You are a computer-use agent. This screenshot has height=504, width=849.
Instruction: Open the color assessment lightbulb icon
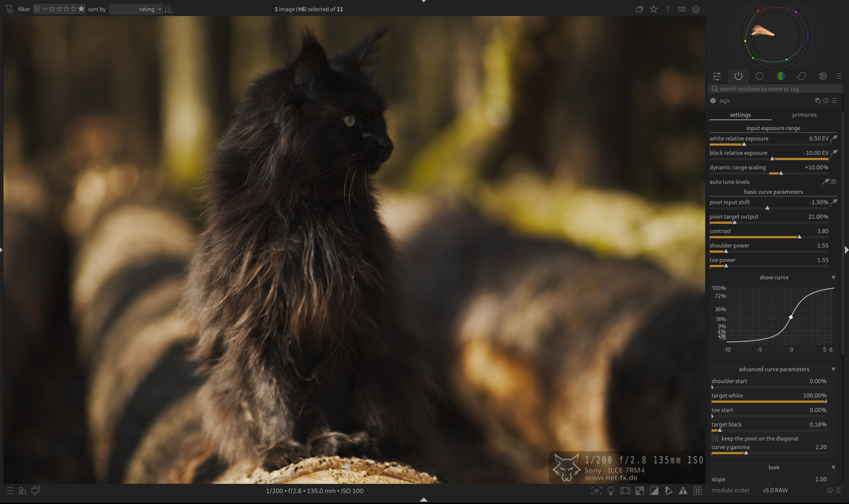(611, 491)
